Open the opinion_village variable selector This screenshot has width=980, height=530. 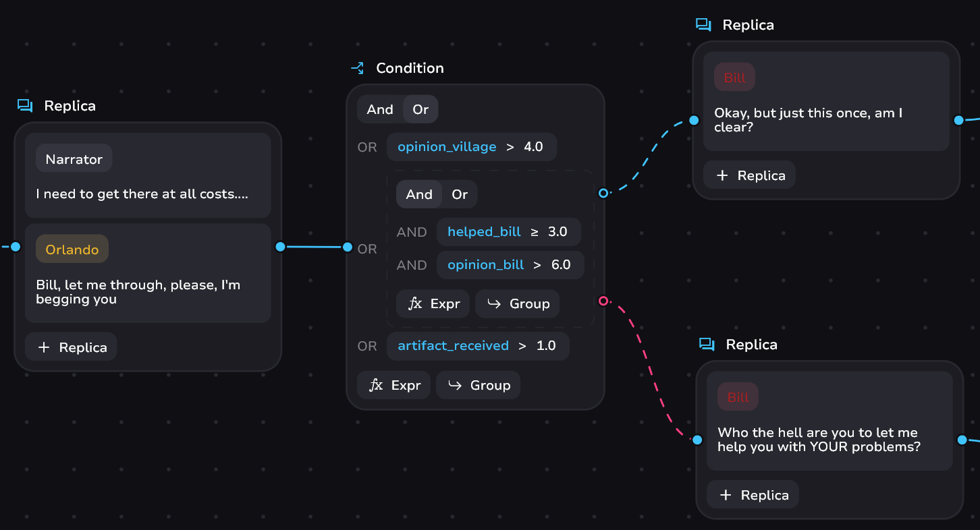point(446,146)
